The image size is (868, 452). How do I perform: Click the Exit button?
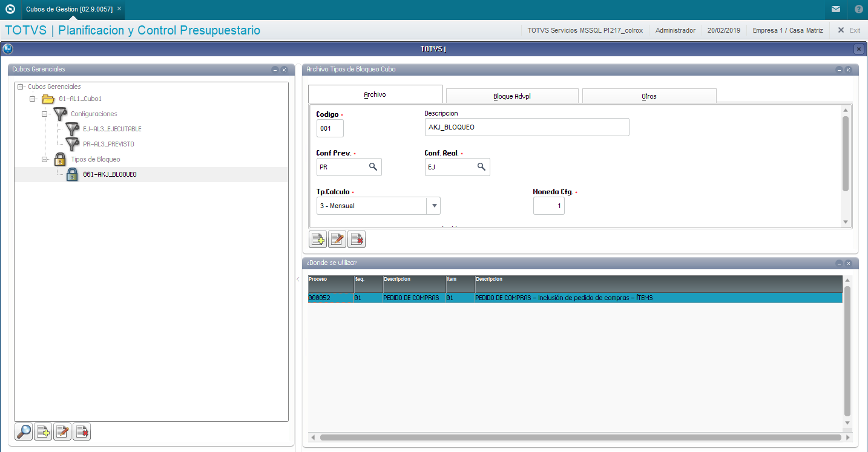849,30
